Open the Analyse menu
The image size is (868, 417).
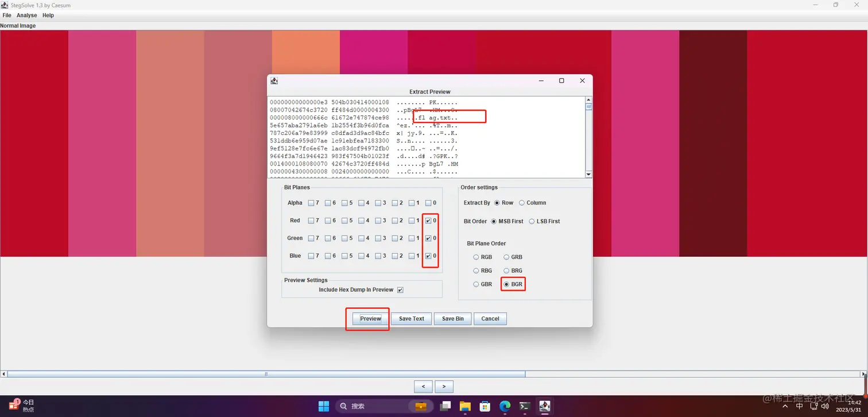(27, 16)
